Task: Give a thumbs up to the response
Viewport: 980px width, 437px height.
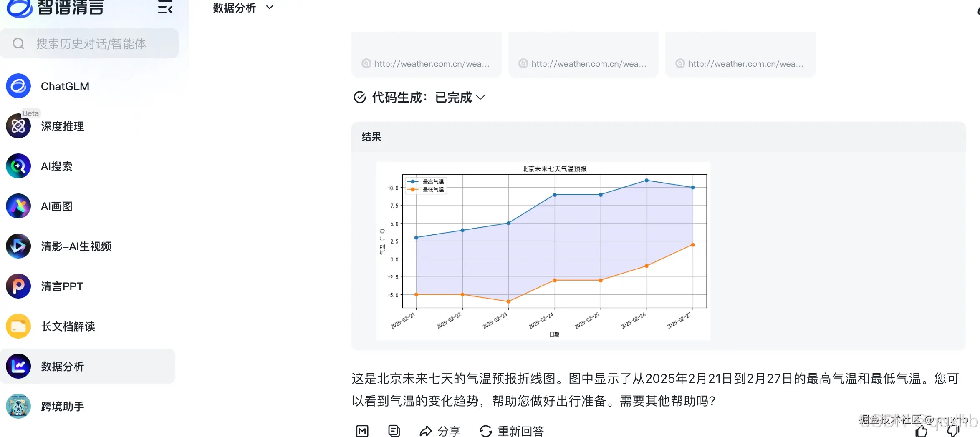Action: coord(922,431)
